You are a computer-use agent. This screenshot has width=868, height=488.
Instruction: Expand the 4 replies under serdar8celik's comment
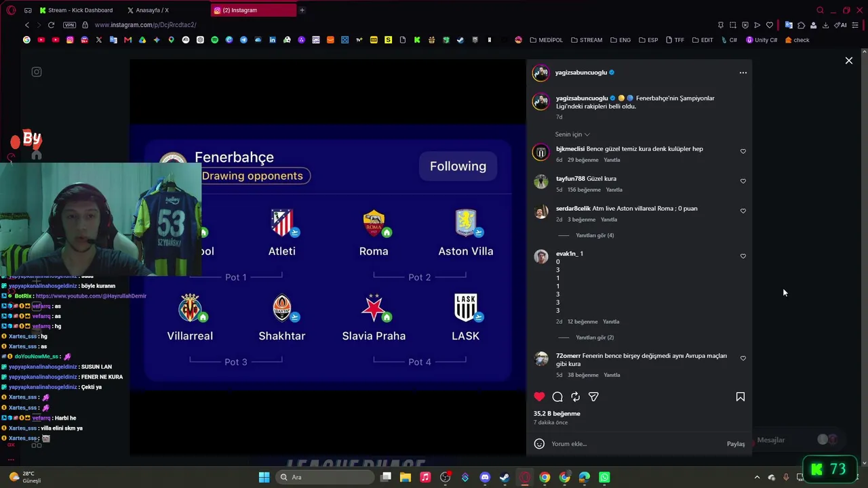click(595, 235)
